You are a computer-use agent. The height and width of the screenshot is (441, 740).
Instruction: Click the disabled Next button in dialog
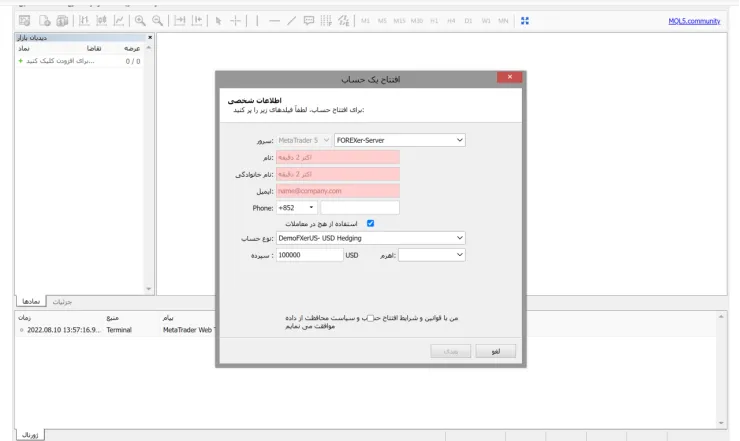[451, 351]
